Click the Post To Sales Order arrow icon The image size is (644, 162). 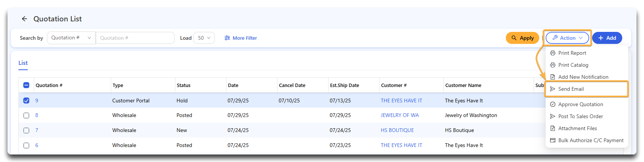point(553,116)
